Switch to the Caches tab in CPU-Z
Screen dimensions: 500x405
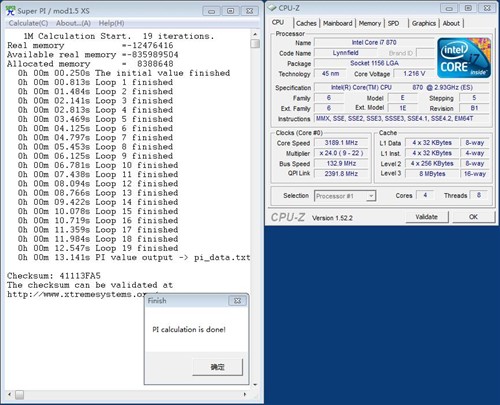306,23
